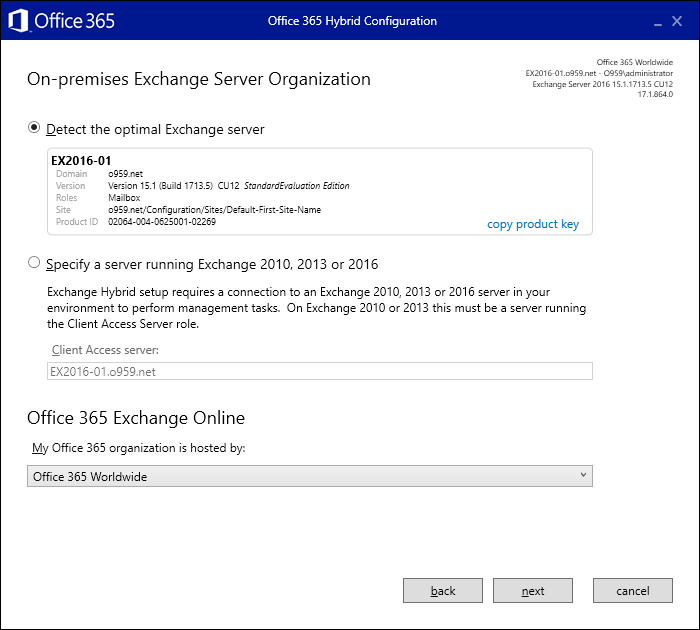700x630 pixels.
Task: Click the My Office 365 organization label
Action: coord(138,448)
